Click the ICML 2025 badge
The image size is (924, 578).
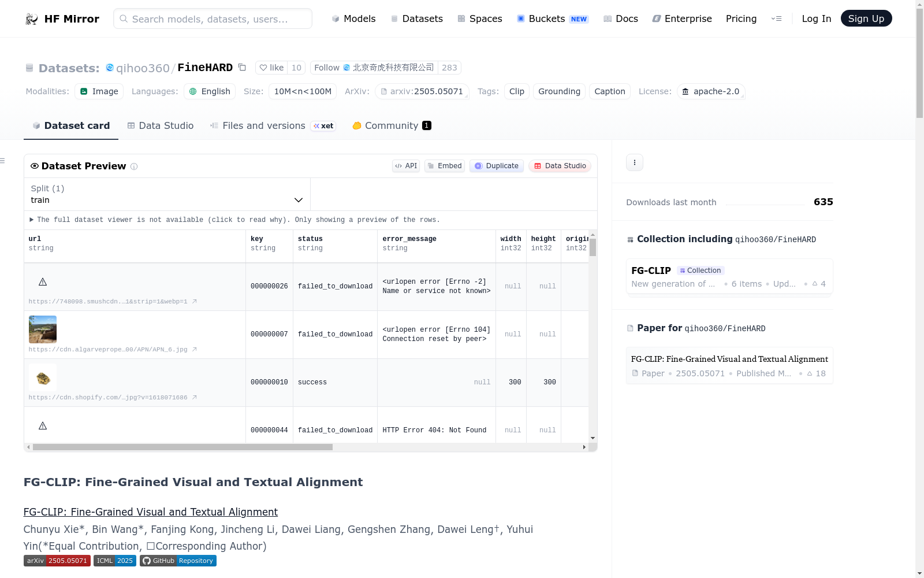[x=115, y=561]
